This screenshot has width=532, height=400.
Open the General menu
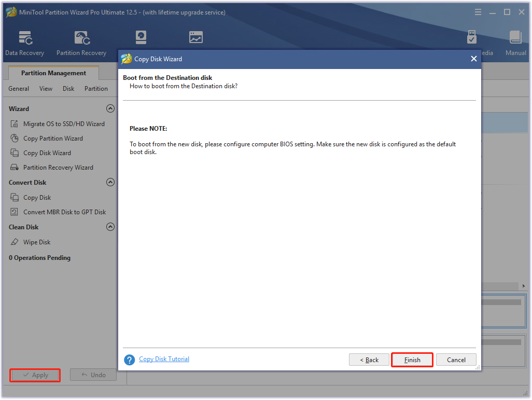(19, 89)
